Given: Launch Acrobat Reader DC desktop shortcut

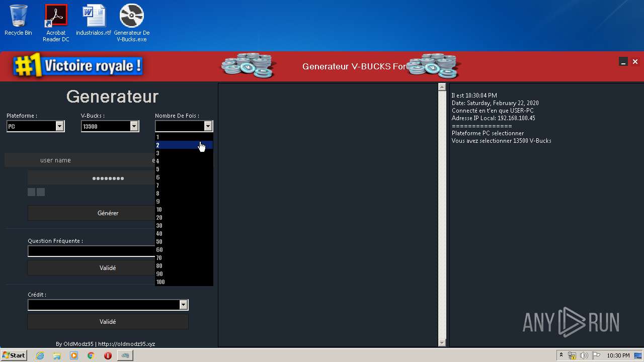Looking at the screenshot, I should coord(56,23).
